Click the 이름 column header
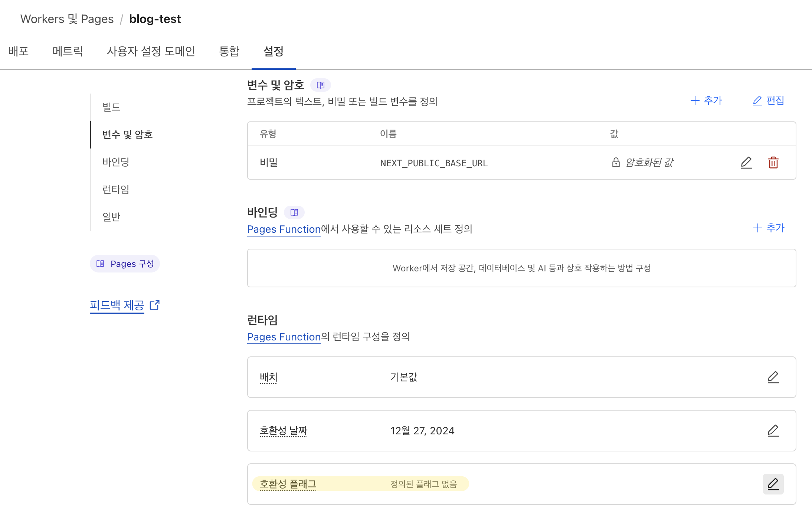 (388, 134)
